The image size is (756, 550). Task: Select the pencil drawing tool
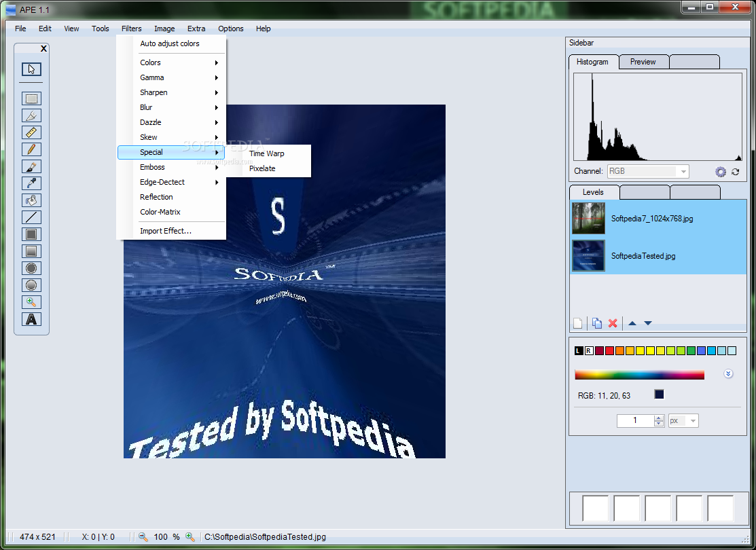point(31,149)
